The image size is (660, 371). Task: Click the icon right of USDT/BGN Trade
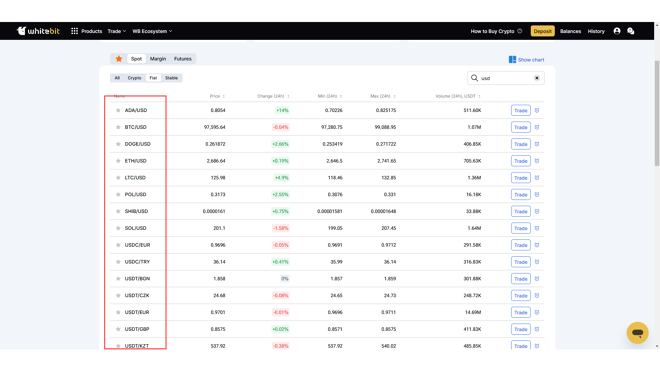click(537, 279)
